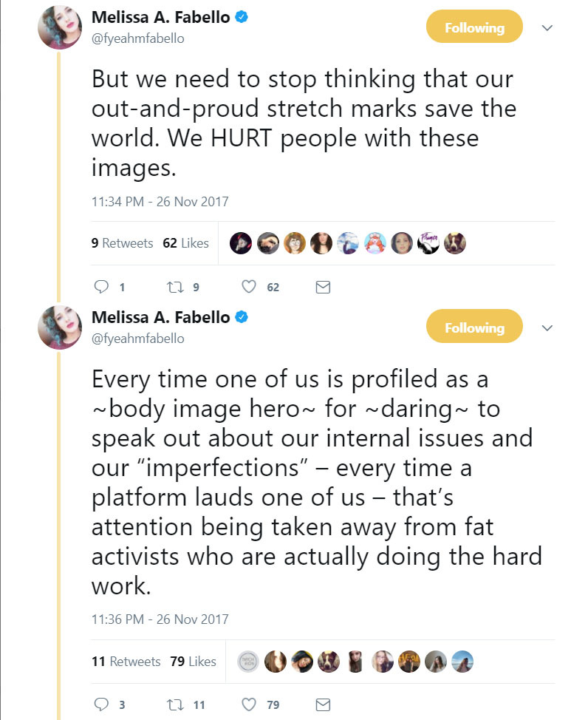Show the 11 Retweets list
Screen dimensions: 588x720
[126, 662]
